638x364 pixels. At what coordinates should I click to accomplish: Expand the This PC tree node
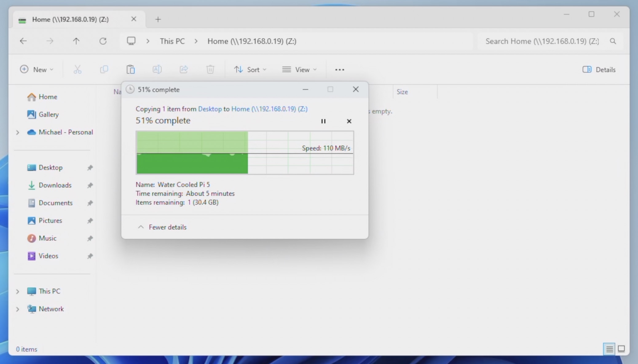18,291
